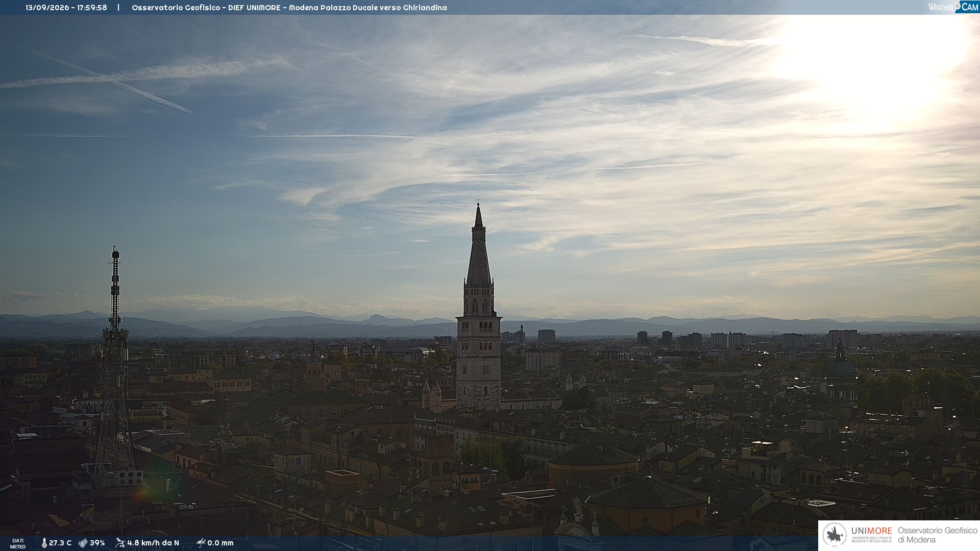Click the Osservatorio Geofisico di Modena text
This screenshot has width=980, height=551.
937,535
